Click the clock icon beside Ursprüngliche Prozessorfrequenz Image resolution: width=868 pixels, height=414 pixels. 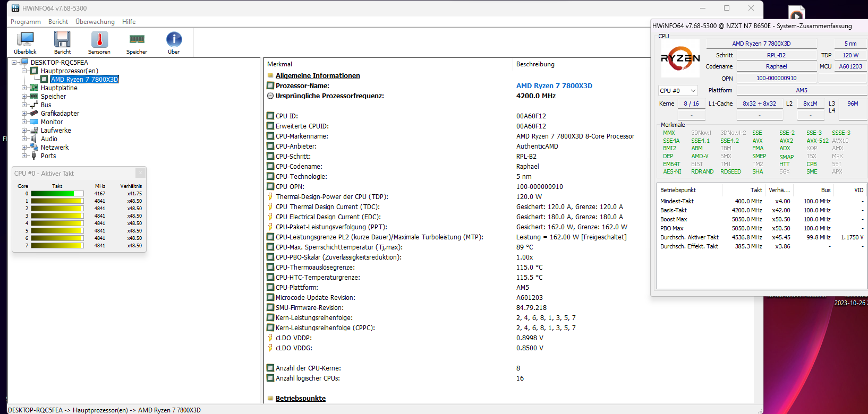[270, 96]
